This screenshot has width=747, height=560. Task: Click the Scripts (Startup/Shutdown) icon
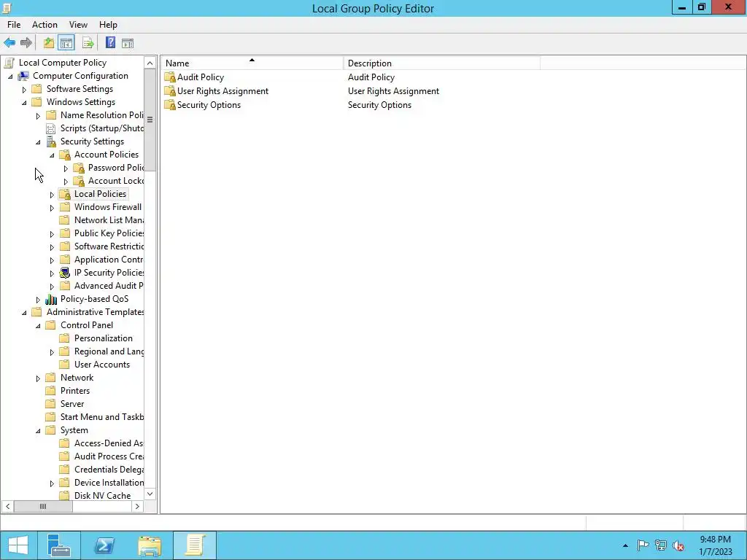coord(50,128)
